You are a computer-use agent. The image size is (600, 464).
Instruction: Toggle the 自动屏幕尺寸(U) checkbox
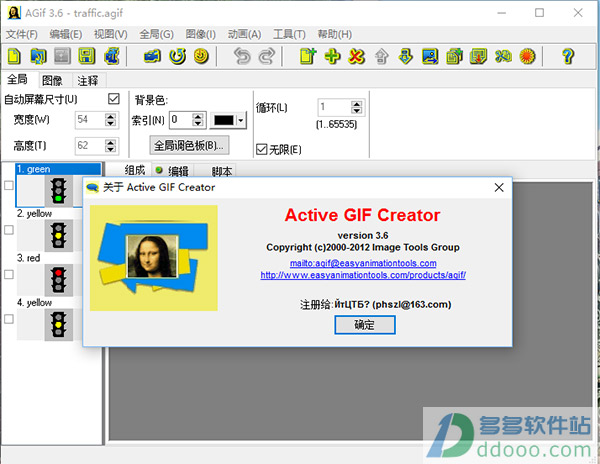(x=114, y=99)
